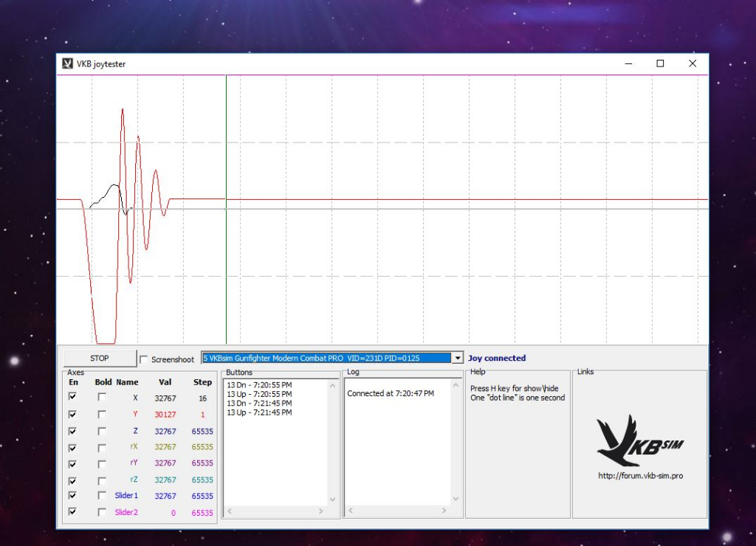
Task: Enable Bold for the rY axis
Action: (102, 464)
